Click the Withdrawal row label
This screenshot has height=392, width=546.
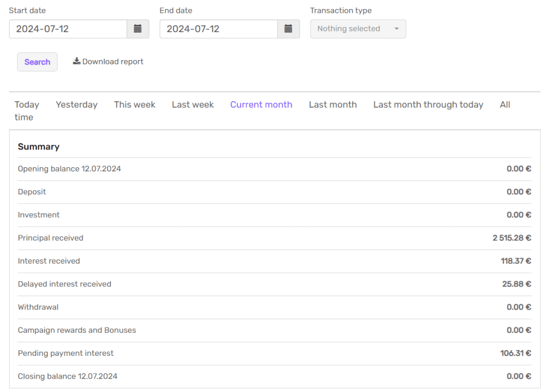coord(38,307)
